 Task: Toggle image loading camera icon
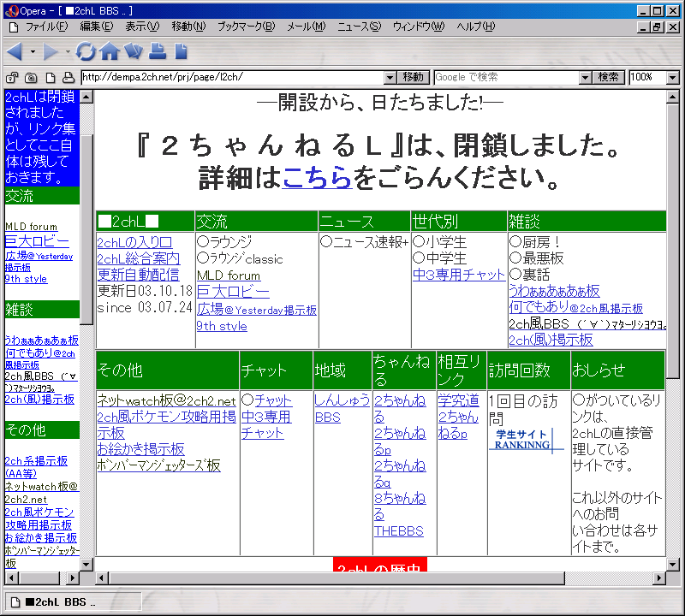(31, 78)
